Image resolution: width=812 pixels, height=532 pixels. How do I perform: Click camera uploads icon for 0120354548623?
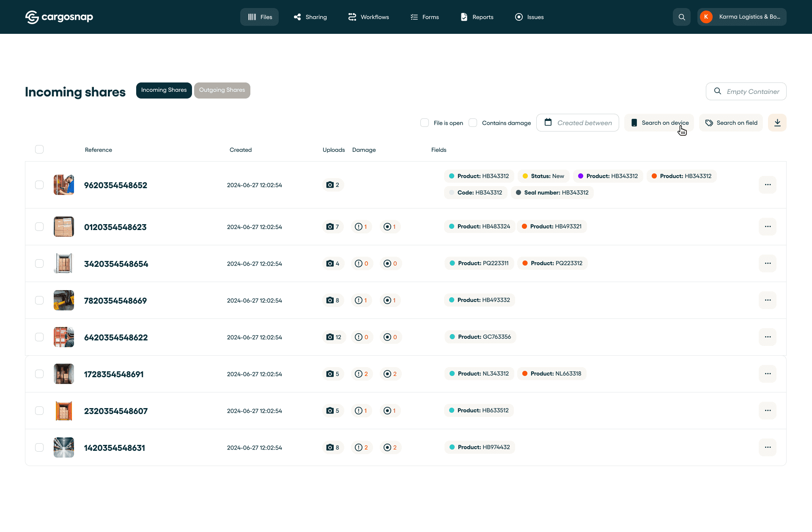click(330, 227)
